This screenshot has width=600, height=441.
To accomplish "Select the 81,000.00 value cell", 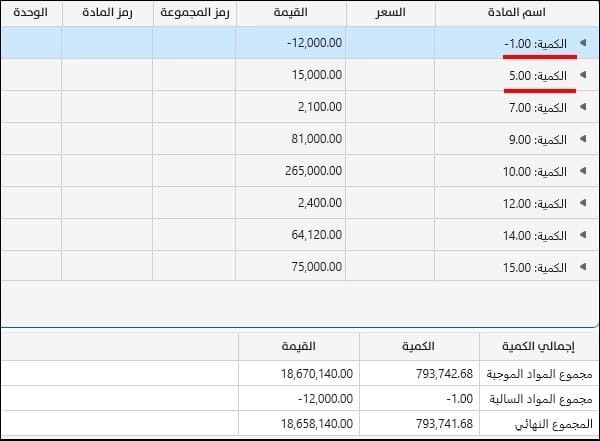I will pyautogui.click(x=291, y=139).
